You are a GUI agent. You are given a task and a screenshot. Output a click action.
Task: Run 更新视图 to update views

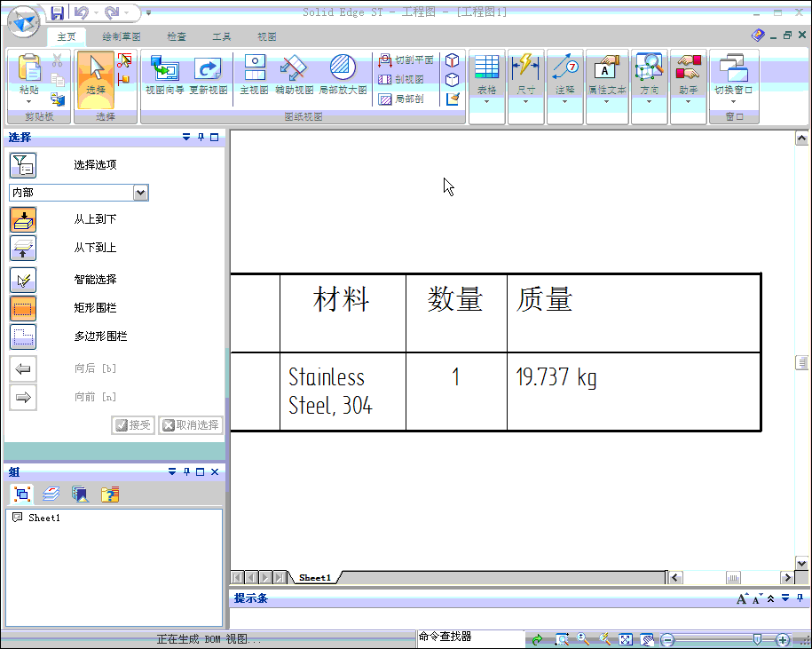click(209, 75)
